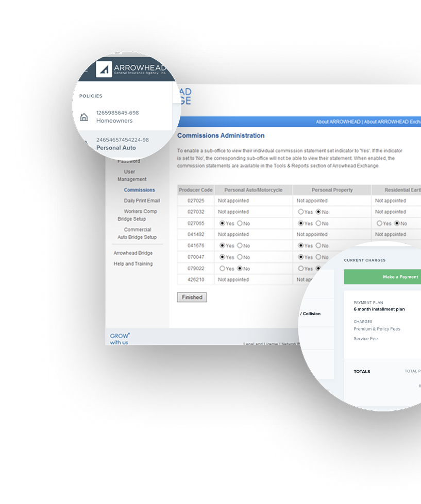Click producer code 041676

point(196,246)
